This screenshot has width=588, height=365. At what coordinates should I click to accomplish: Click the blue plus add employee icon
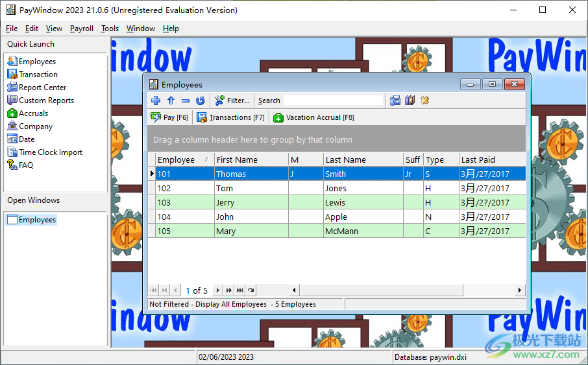click(x=156, y=100)
